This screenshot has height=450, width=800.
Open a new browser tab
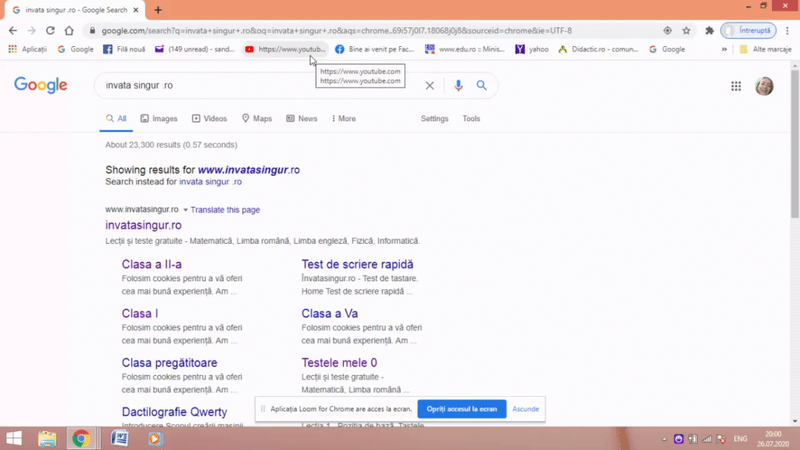click(158, 10)
